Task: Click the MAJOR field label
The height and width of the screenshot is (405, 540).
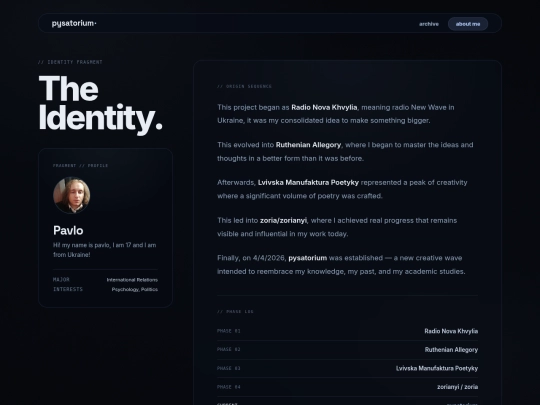Action: [61, 280]
